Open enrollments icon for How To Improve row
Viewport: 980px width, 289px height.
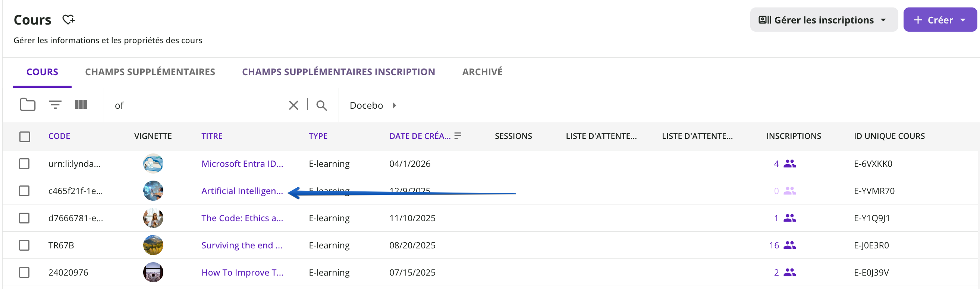[790, 272]
